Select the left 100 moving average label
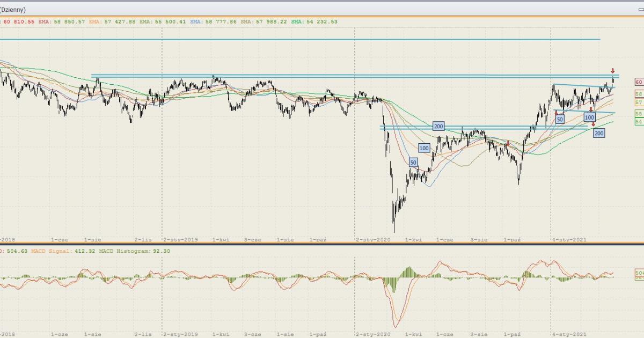This screenshot has height=338, width=644. 424,148
